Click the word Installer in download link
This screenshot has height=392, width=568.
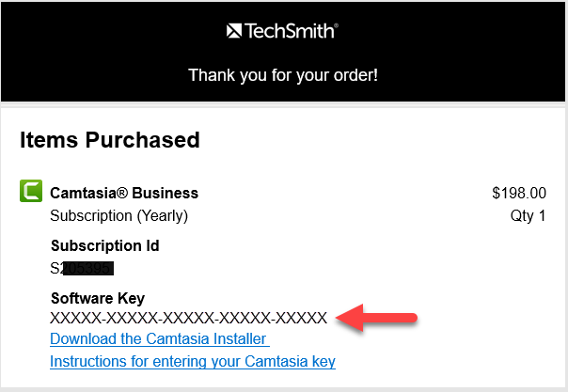[241, 338]
